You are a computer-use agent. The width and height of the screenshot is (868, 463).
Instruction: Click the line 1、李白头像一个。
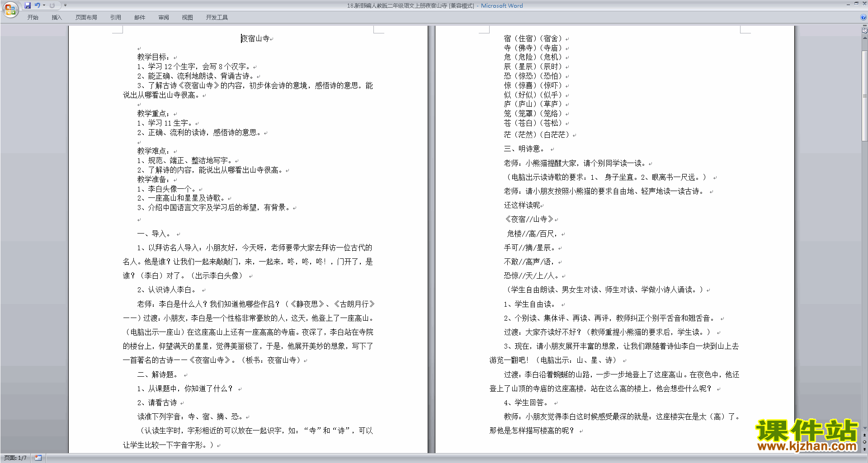[x=167, y=189]
